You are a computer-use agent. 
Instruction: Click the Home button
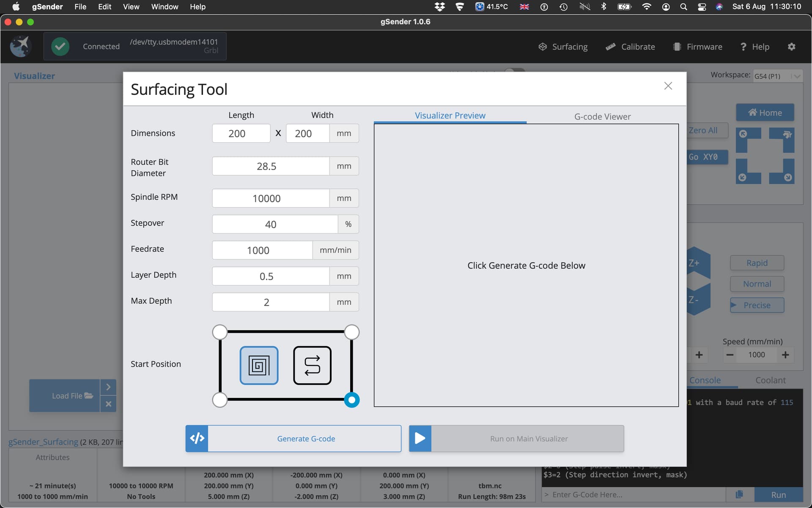tap(765, 113)
